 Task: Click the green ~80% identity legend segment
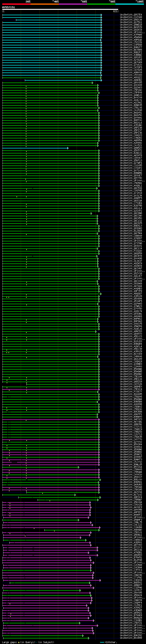[x=101, y=4]
